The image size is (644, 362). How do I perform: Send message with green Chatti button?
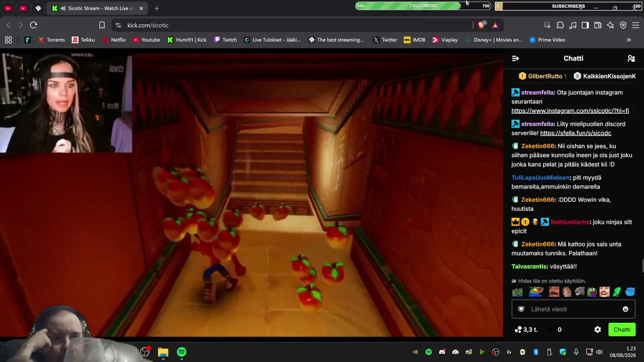(622, 330)
